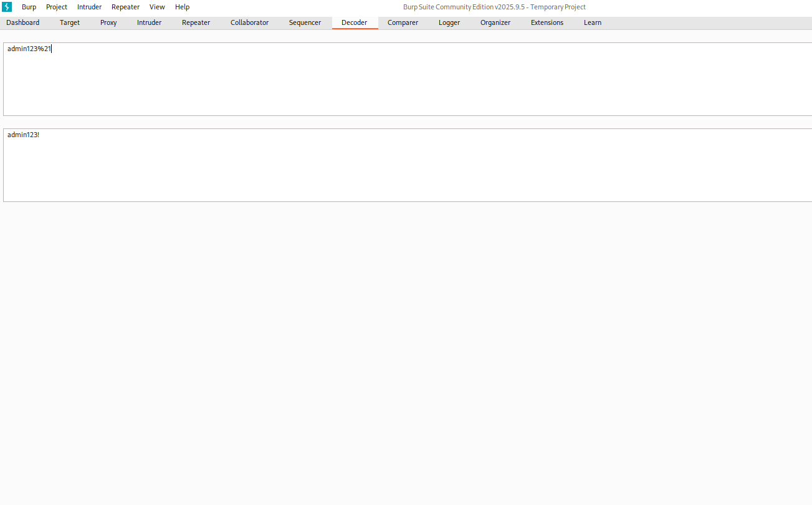Open the Comparer tab
The height and width of the screenshot is (505, 812).
click(x=403, y=22)
